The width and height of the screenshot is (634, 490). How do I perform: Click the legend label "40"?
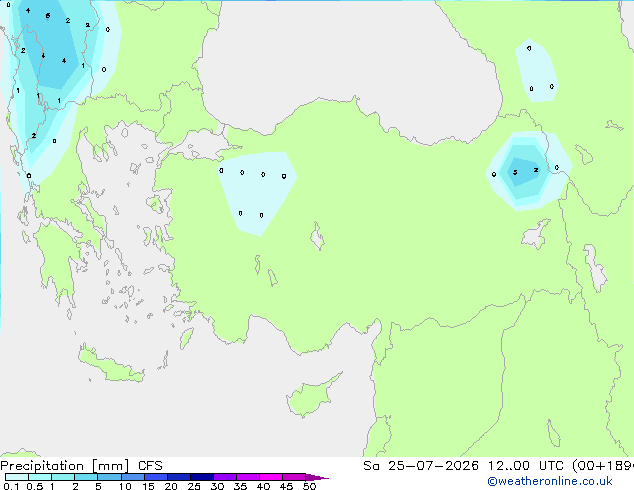(x=263, y=486)
